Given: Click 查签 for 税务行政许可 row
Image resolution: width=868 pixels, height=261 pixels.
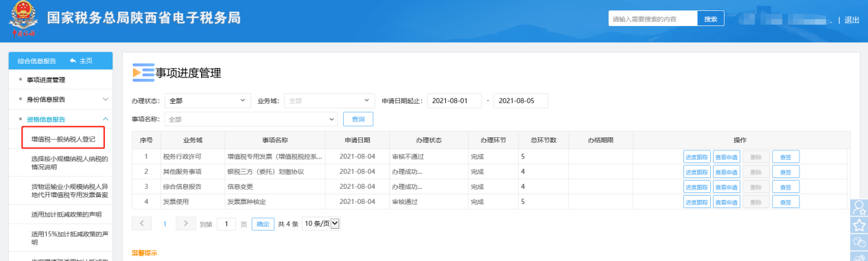Looking at the screenshot, I should tap(786, 157).
